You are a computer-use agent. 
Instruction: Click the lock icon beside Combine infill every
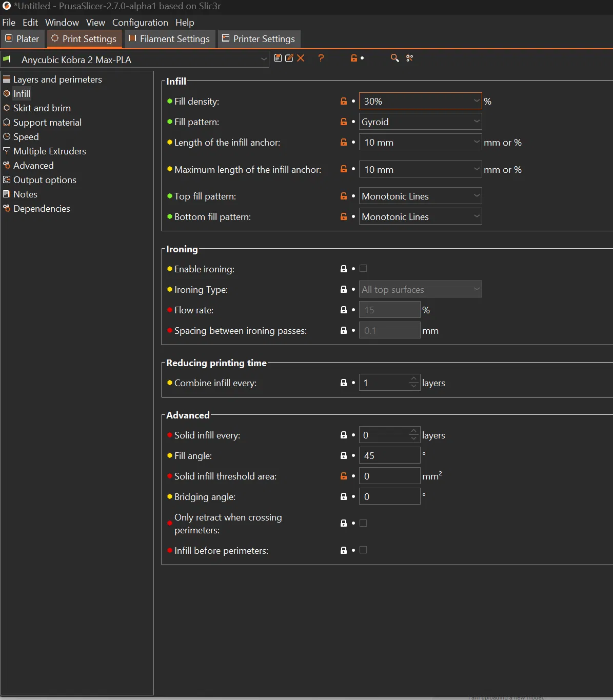(344, 383)
